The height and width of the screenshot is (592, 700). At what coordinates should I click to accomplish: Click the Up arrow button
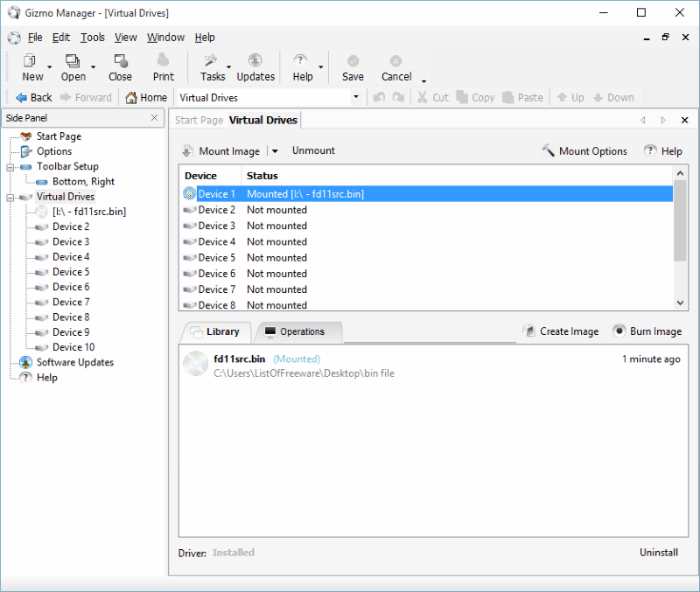click(x=570, y=97)
